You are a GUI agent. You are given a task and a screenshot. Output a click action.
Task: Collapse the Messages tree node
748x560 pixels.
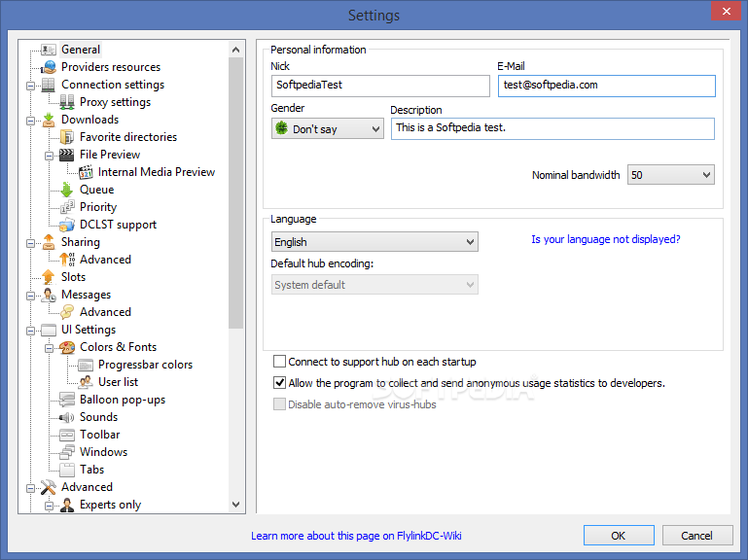coord(30,296)
